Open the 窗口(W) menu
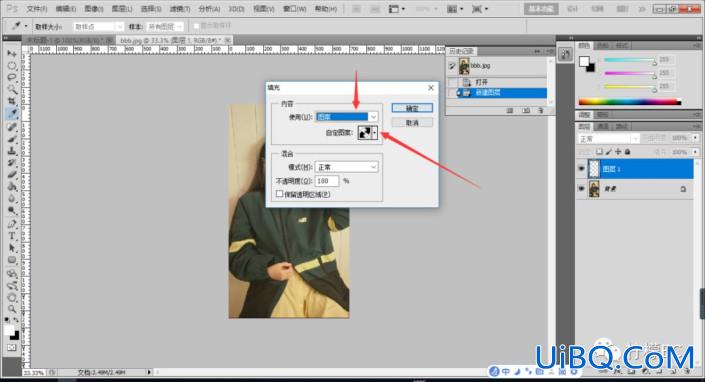The image size is (705, 382). click(295, 9)
